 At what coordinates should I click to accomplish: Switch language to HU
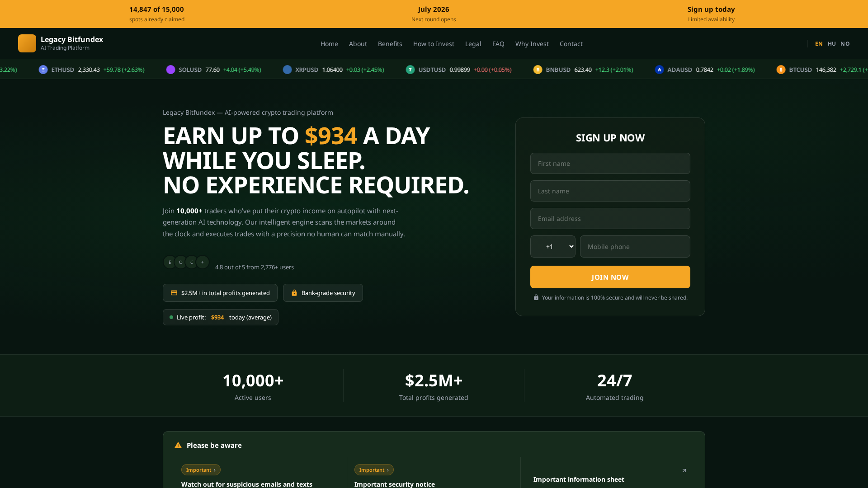832,44
